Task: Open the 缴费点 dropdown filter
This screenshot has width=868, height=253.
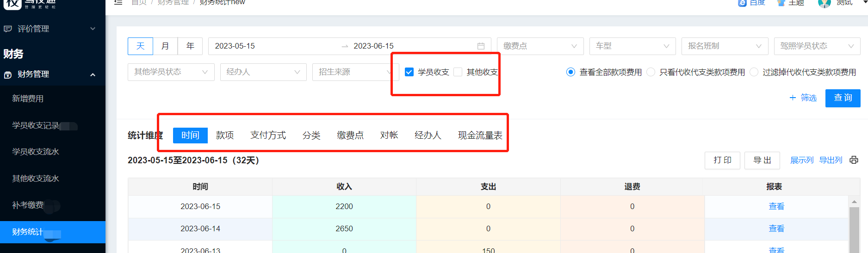Action: coord(540,46)
